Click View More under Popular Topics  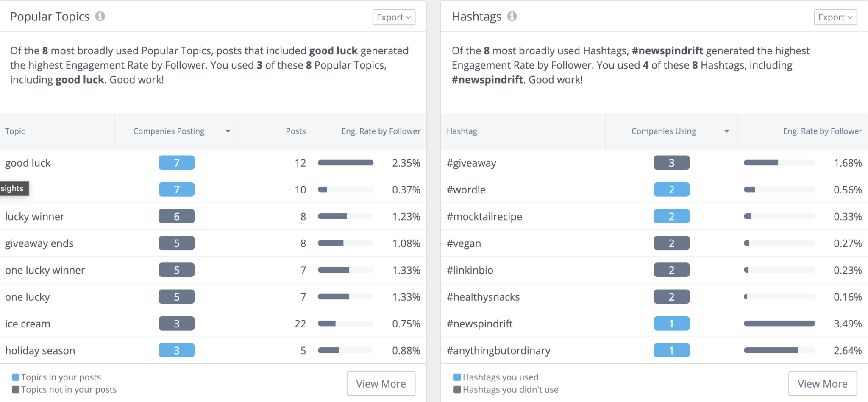[381, 383]
